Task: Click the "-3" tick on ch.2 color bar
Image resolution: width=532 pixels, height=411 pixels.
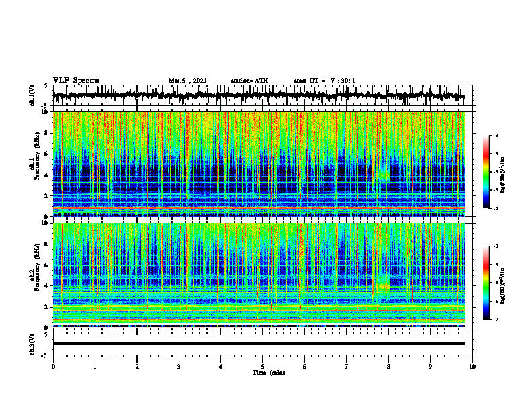Action: click(496, 246)
